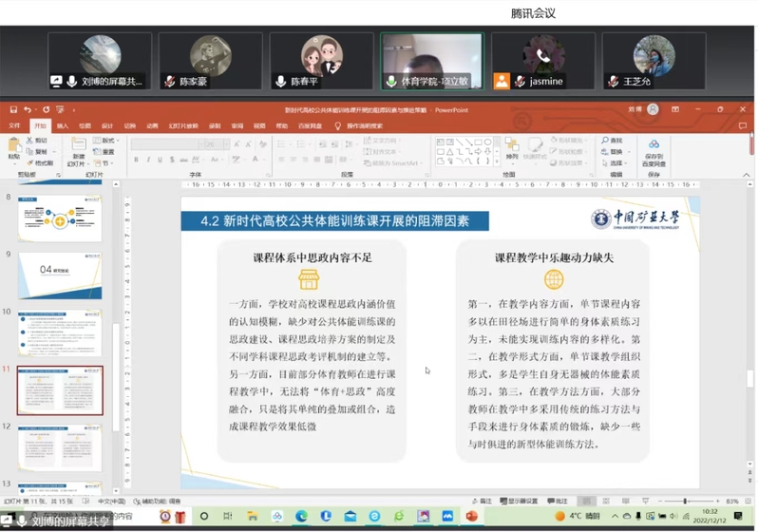Screen dimensions: 758x532
Task: Switch to the 插入 (Insert) ribbon tab
Action: [x=63, y=125]
